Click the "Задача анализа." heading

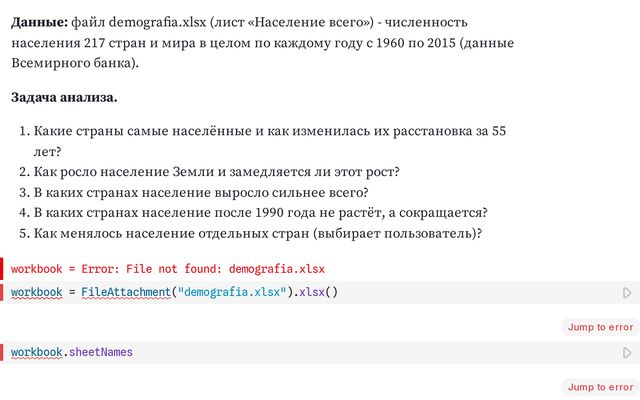tap(64, 97)
